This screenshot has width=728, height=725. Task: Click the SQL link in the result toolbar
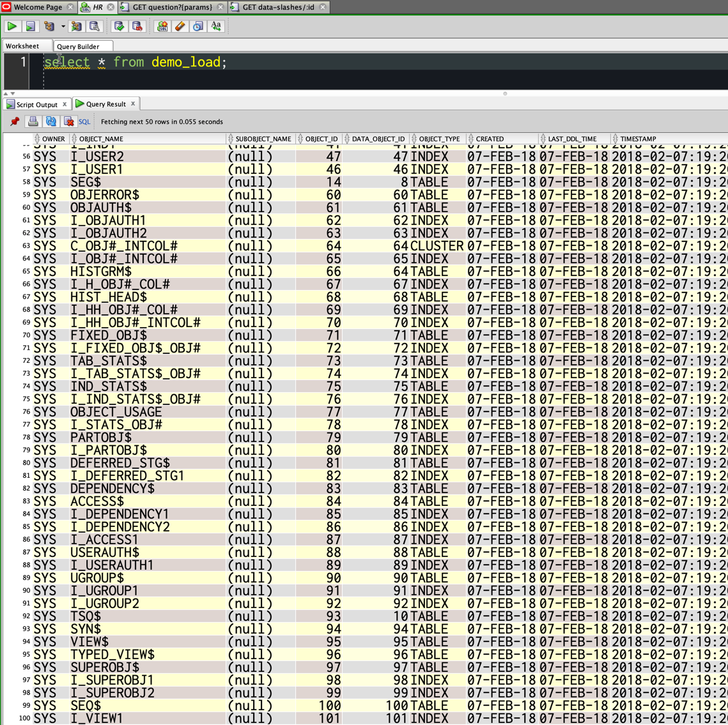[84, 121]
